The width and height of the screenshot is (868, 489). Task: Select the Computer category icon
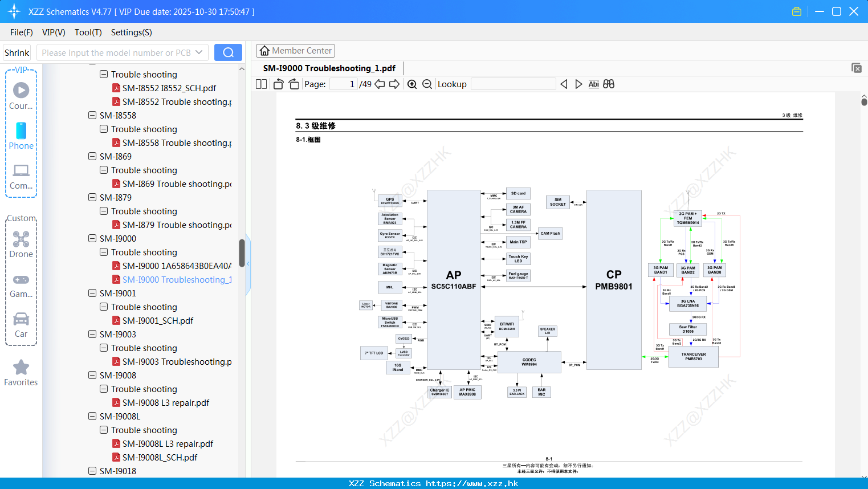(x=21, y=170)
